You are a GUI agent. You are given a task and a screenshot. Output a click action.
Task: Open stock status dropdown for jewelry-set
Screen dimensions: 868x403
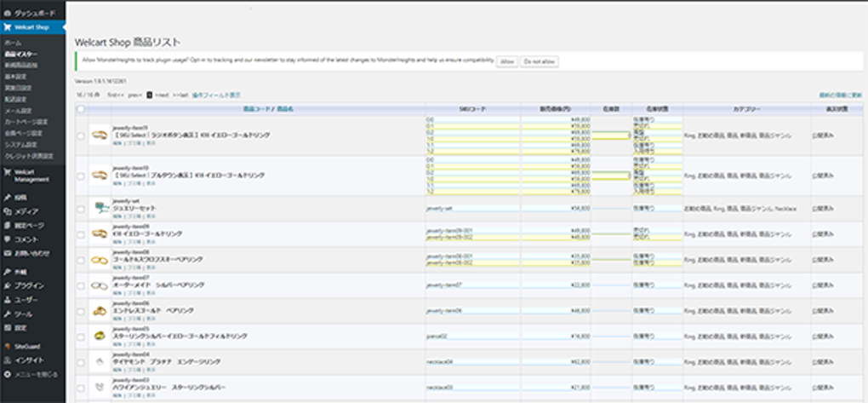click(x=657, y=209)
